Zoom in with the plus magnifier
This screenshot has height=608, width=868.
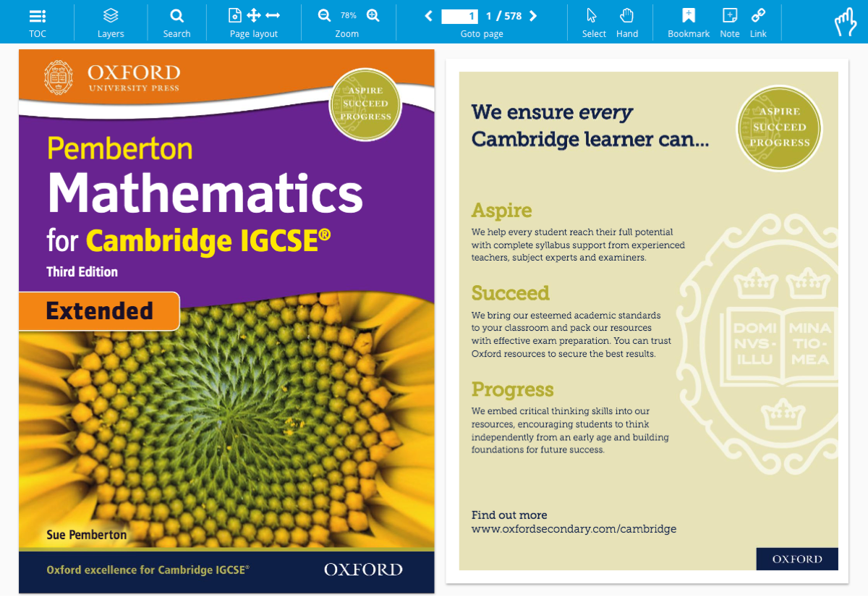pos(373,15)
